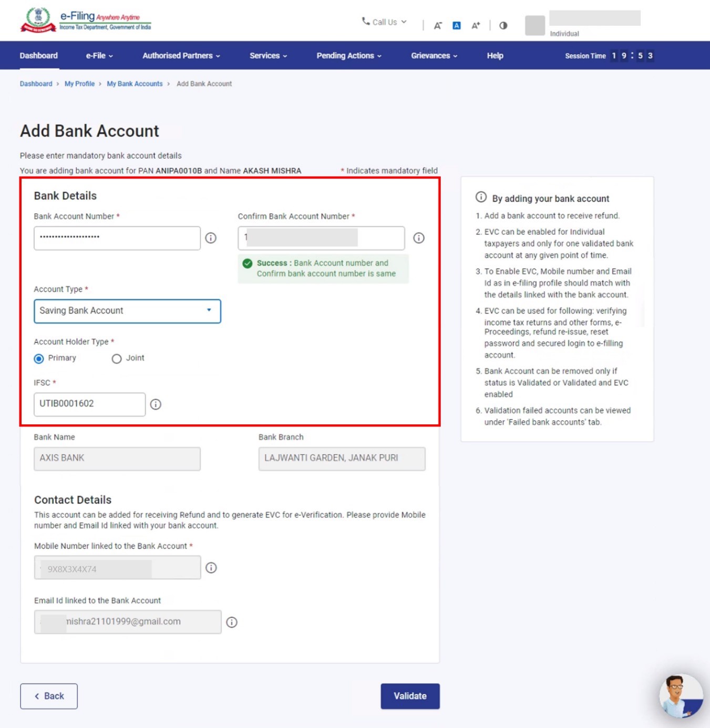Click the increase font size icon
The width and height of the screenshot is (710, 728).
coord(476,26)
